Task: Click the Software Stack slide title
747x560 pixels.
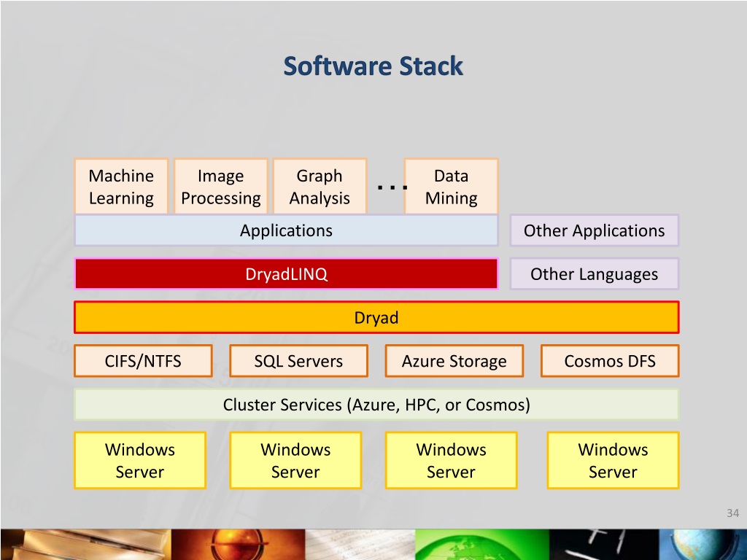Action: [x=373, y=66]
